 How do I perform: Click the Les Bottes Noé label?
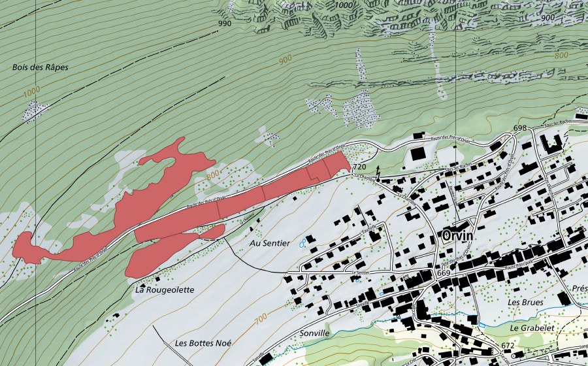pyautogui.click(x=203, y=343)
